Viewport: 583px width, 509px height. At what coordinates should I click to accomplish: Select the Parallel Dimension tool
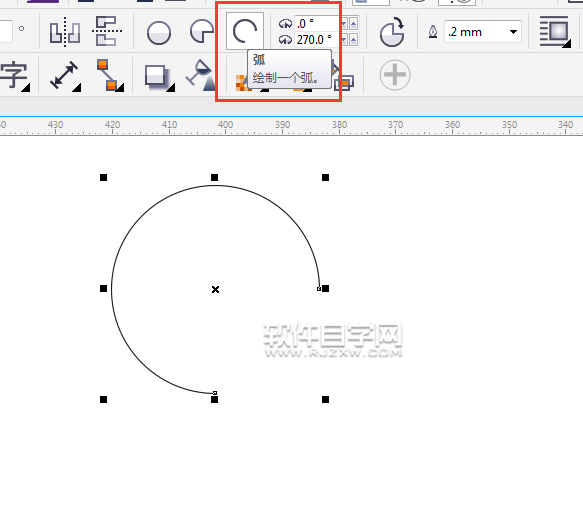(64, 75)
